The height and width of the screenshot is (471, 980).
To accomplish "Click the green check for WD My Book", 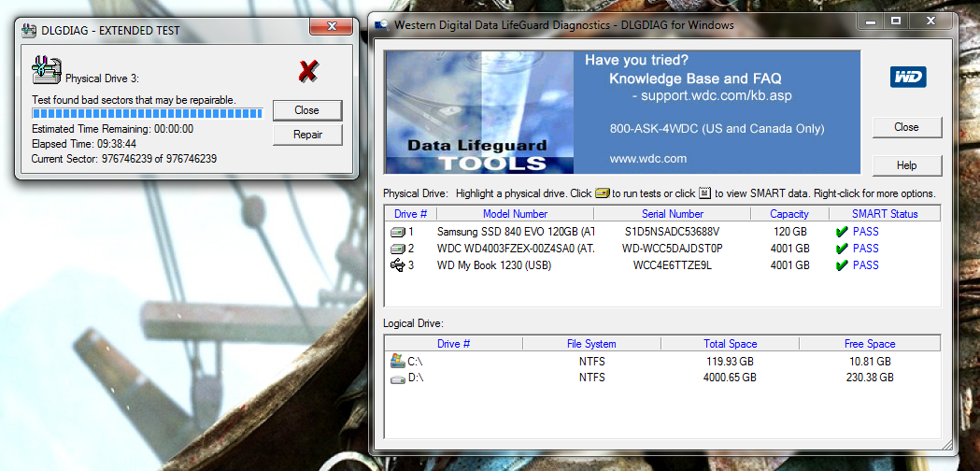I will pos(841,265).
